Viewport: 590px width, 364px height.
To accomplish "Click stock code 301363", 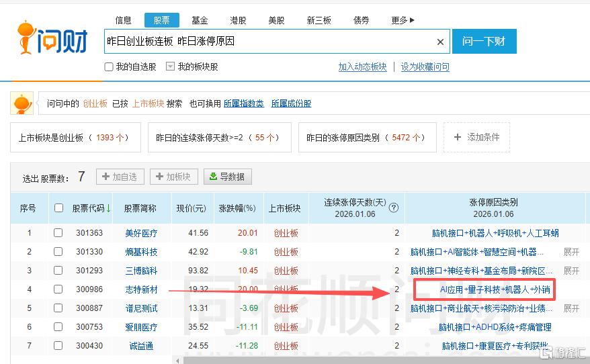I will coord(89,233).
